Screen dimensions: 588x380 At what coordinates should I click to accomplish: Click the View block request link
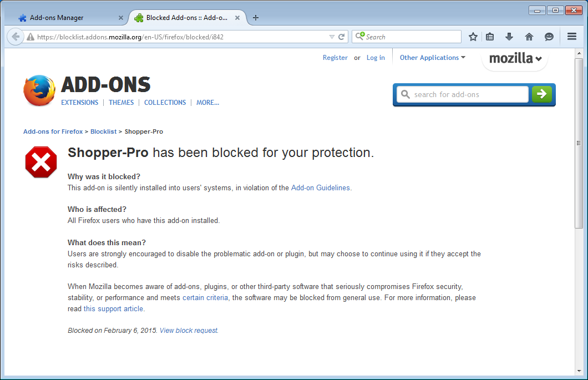(x=189, y=331)
